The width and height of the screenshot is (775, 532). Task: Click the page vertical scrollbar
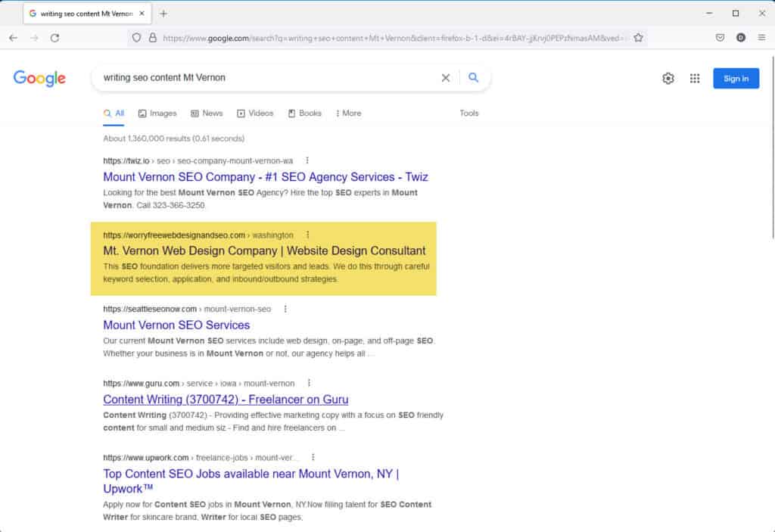(x=772, y=148)
